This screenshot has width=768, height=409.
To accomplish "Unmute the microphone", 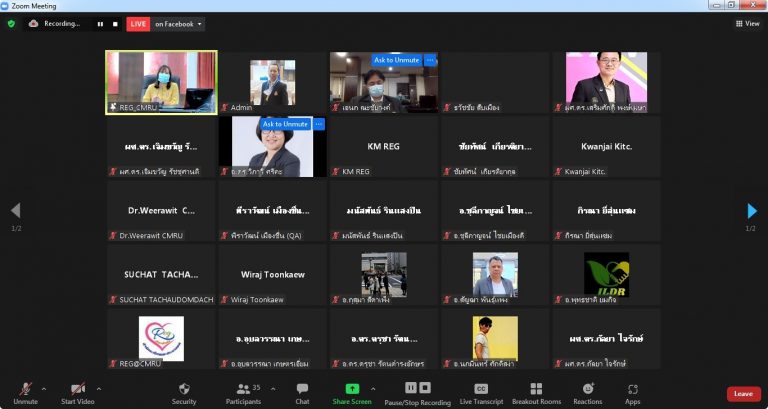I will pos(25,391).
